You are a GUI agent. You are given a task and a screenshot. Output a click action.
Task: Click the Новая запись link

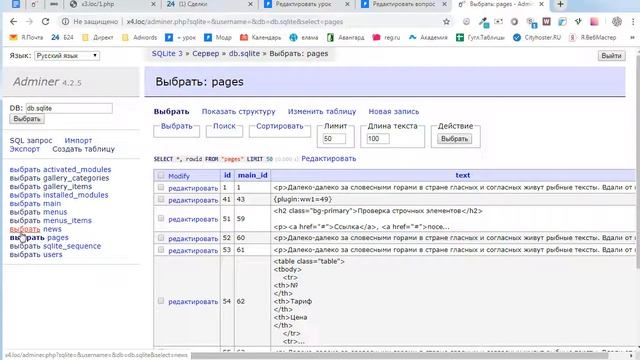coord(393,111)
